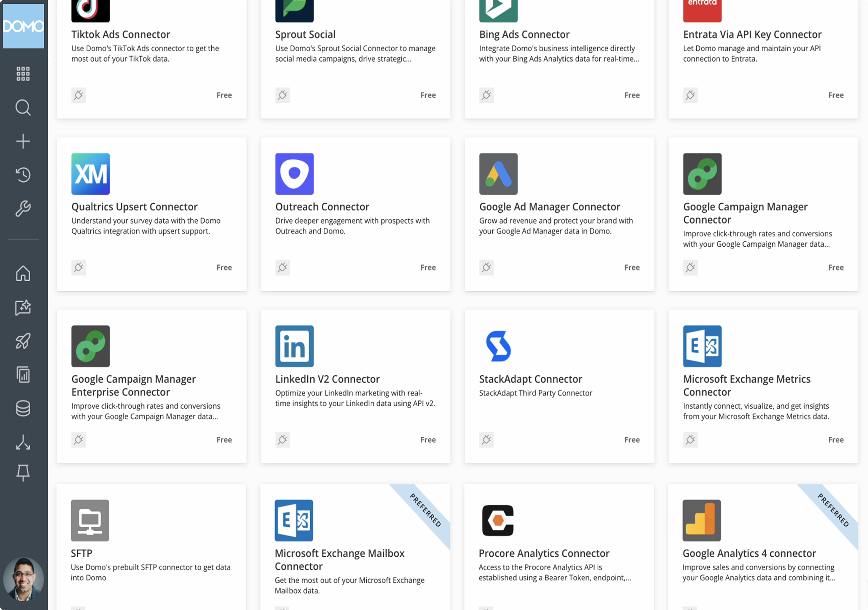This screenshot has height=610, width=868.
Task: Open Google Campaign Manager Enterprise Connector title
Action: pos(134,385)
